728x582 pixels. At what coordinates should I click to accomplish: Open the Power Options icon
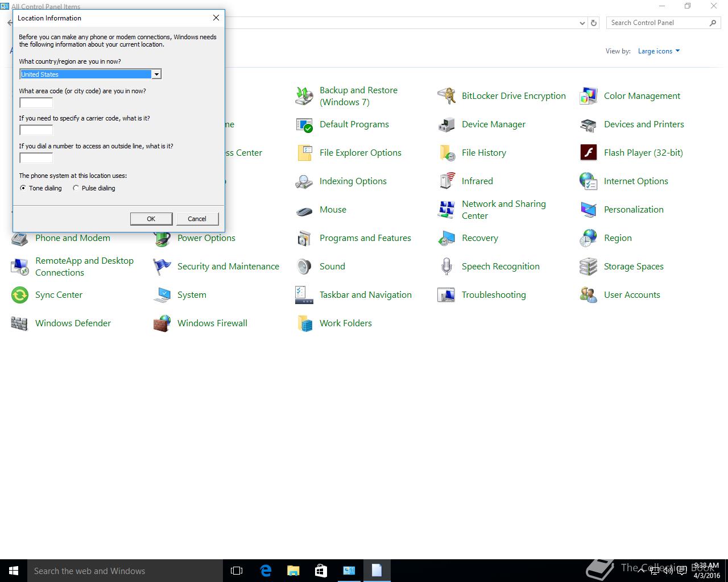162,239
